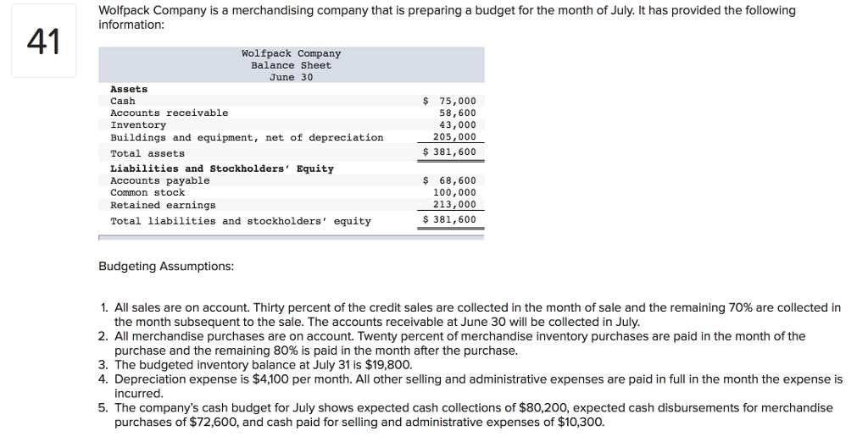Click the question number 41 box

[43, 41]
